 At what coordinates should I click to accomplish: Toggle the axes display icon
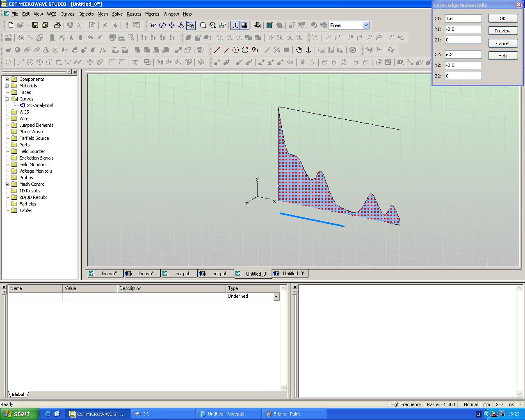point(235,25)
